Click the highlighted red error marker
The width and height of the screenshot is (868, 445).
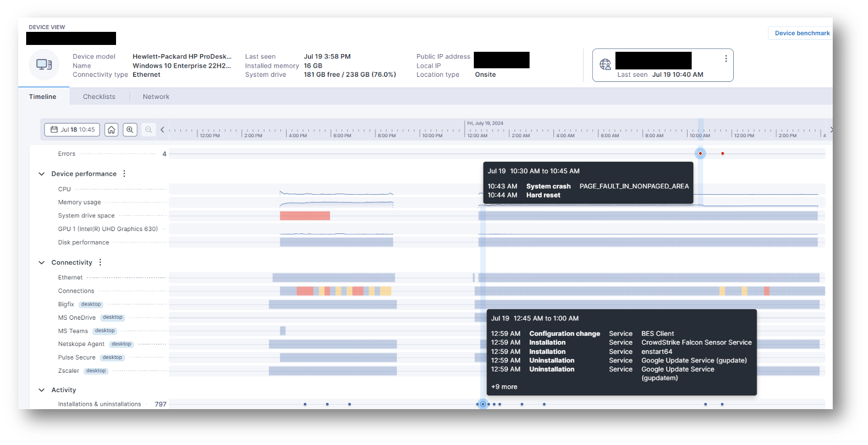(700, 154)
